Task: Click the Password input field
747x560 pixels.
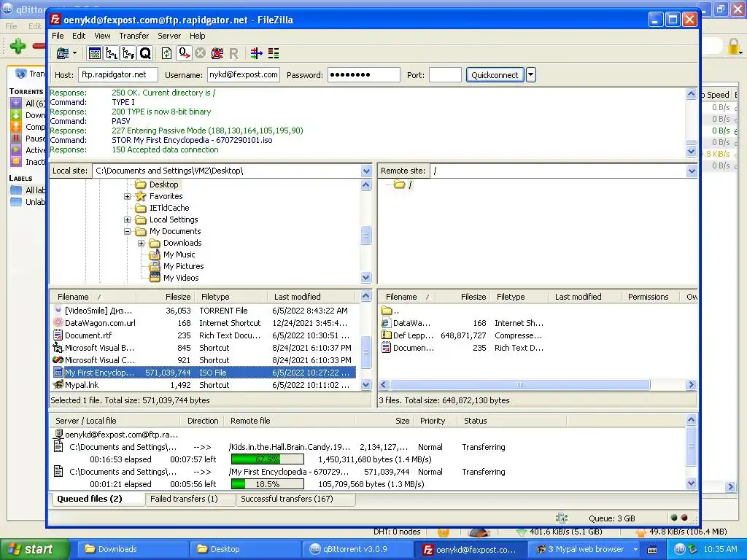Action: [x=363, y=75]
